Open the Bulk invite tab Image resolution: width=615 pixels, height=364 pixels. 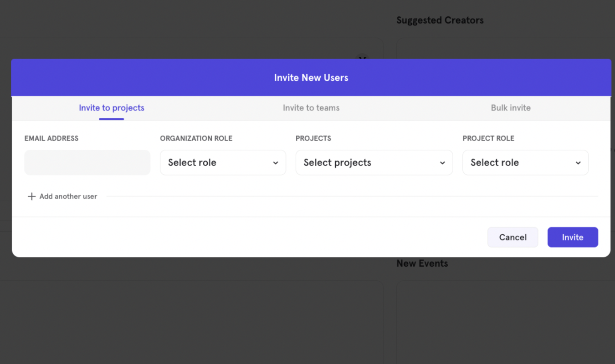tap(510, 108)
